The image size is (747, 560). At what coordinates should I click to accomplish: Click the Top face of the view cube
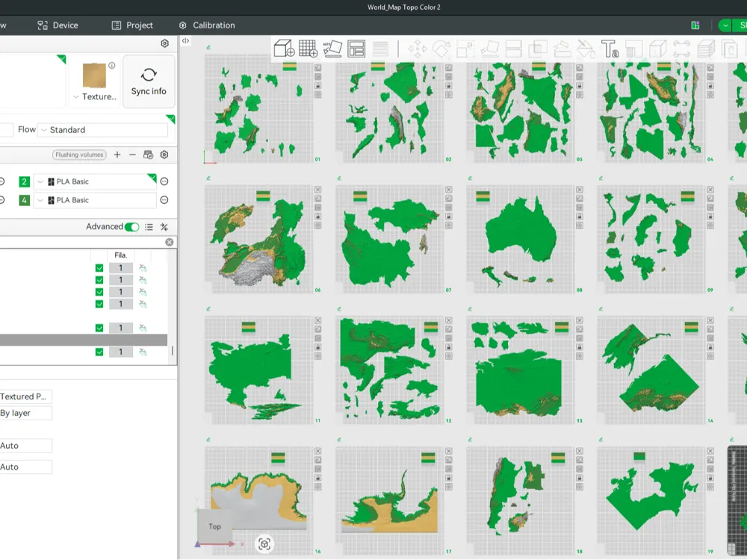click(215, 525)
